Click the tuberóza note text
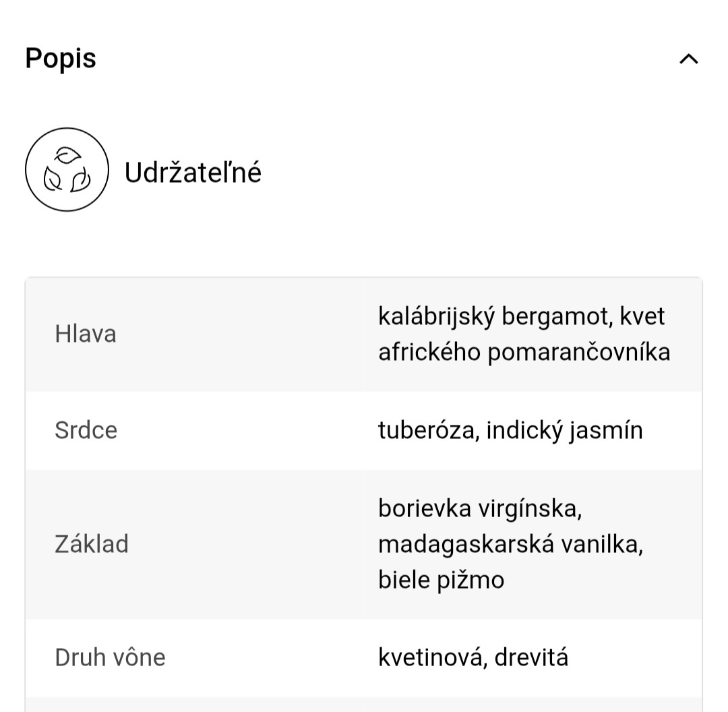 point(426,430)
